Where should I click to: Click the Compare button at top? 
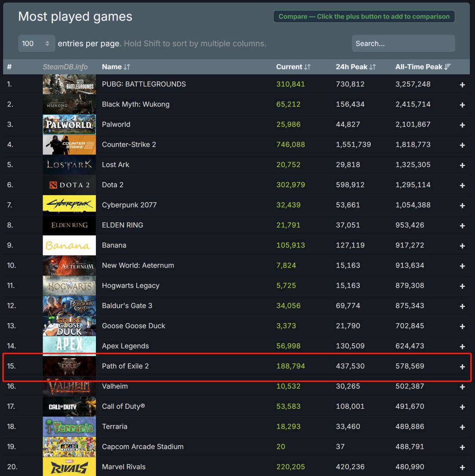pyautogui.click(x=364, y=16)
